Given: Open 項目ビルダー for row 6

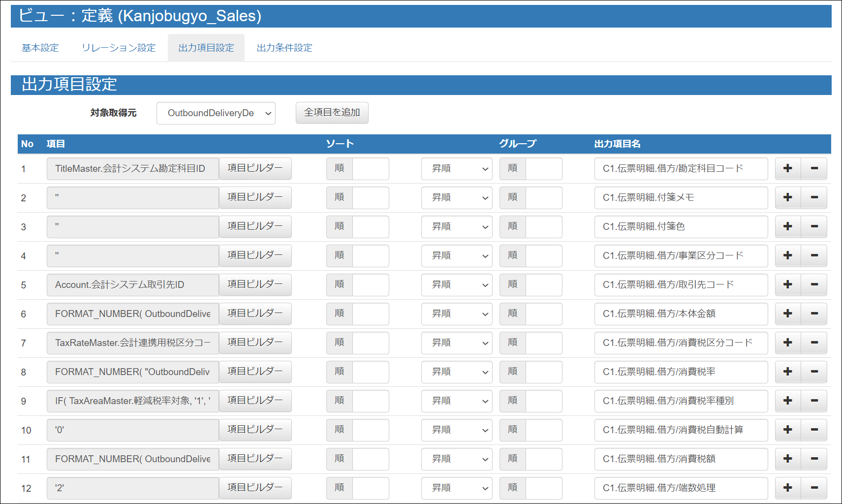Looking at the screenshot, I should click(x=255, y=314).
